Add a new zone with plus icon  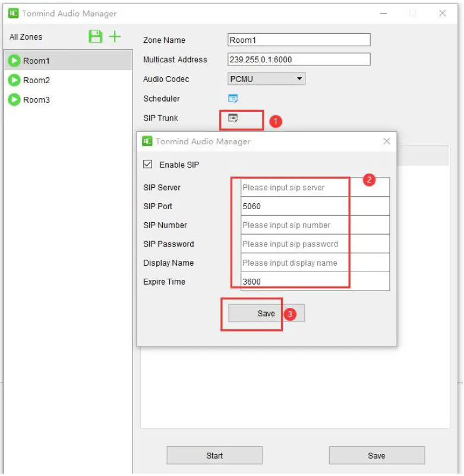(x=115, y=37)
